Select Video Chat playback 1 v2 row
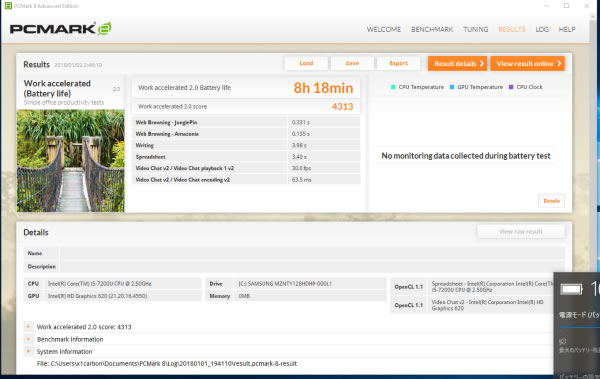Screen dimensions: 600x379 click(246, 168)
